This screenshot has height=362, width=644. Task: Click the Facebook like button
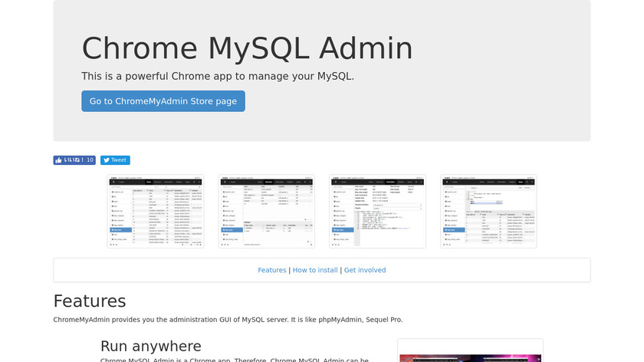(74, 160)
